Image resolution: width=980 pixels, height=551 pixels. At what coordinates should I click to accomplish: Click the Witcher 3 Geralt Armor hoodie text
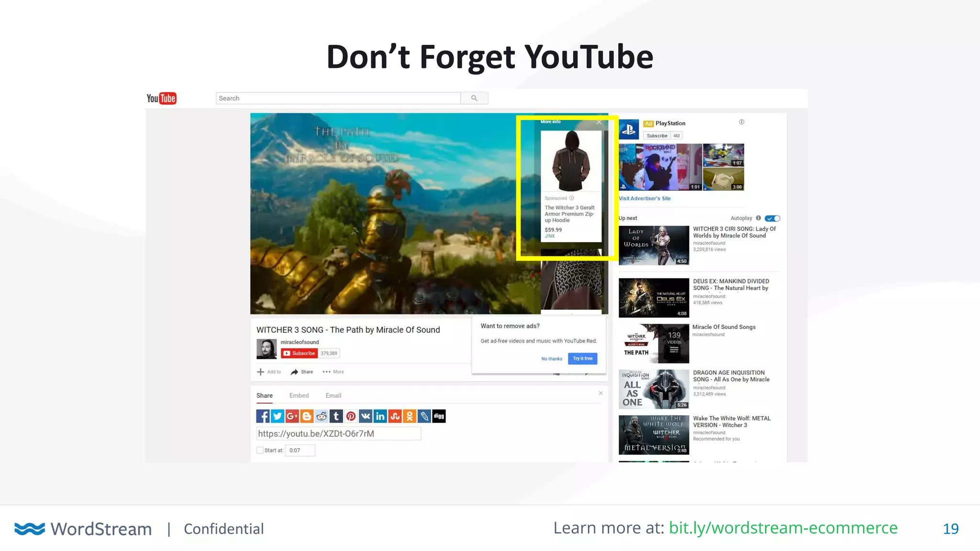(569, 214)
